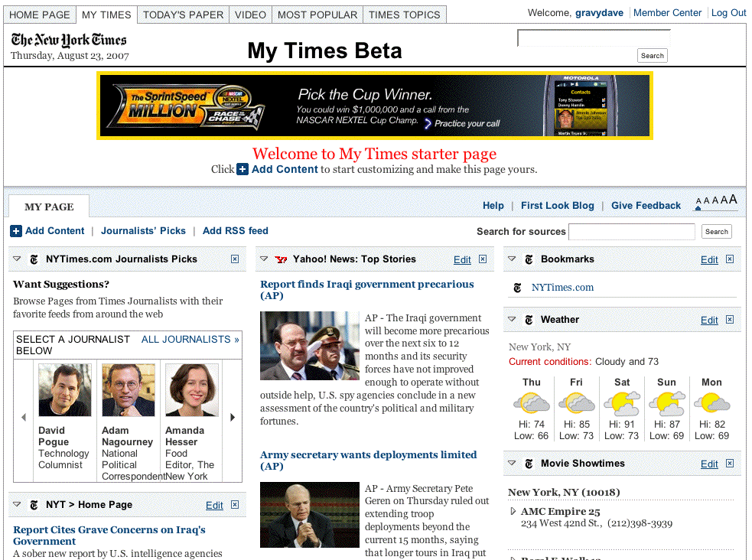Screen dimensions: 752x560
Task: Edit the Weather module settings
Action: (x=709, y=321)
